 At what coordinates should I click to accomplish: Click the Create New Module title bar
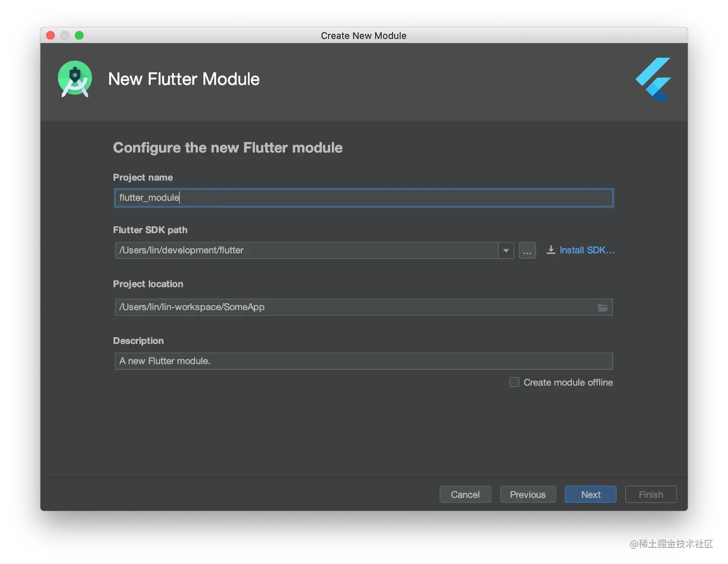(x=363, y=35)
